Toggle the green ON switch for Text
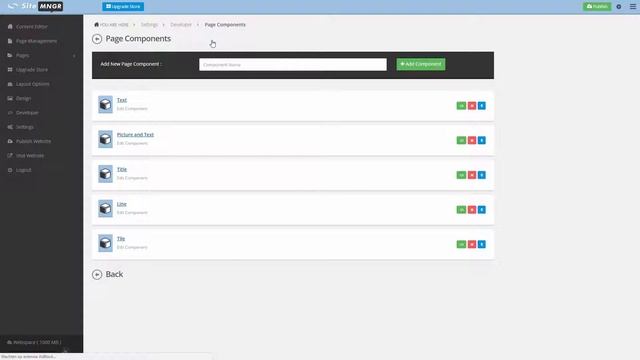This screenshot has height=360, width=640. point(461,106)
